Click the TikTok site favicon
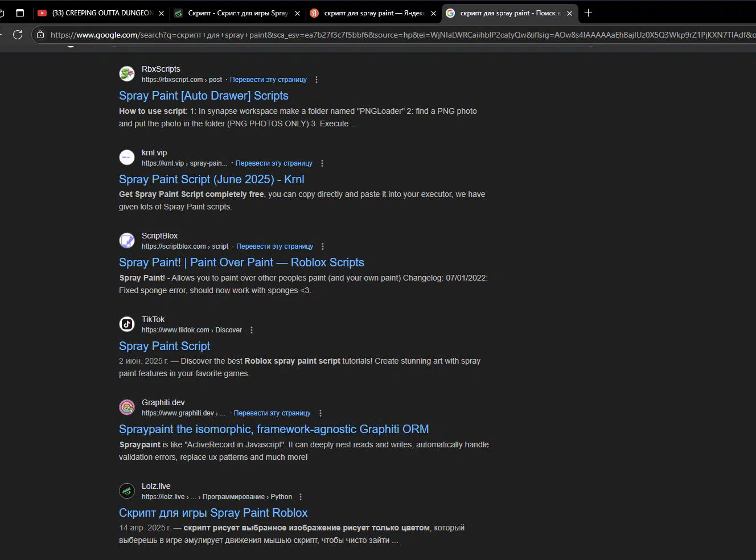The height and width of the screenshot is (560, 756). [127, 324]
